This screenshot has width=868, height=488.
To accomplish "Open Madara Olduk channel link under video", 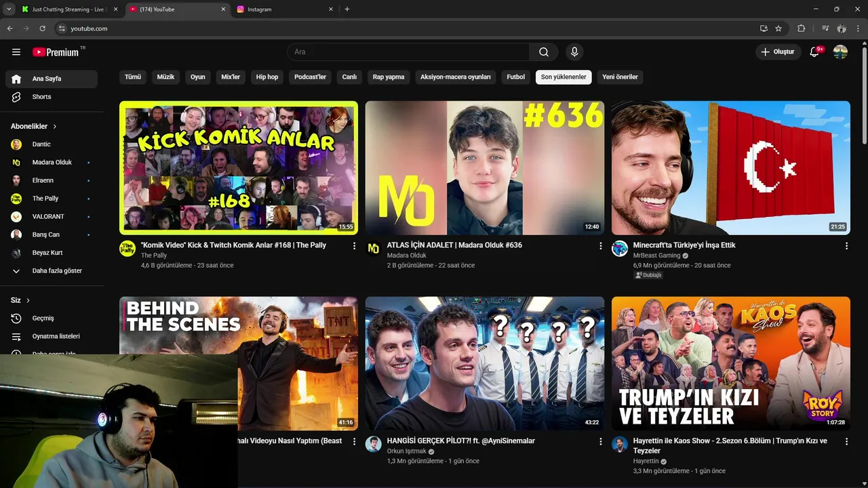I will 407,256.
